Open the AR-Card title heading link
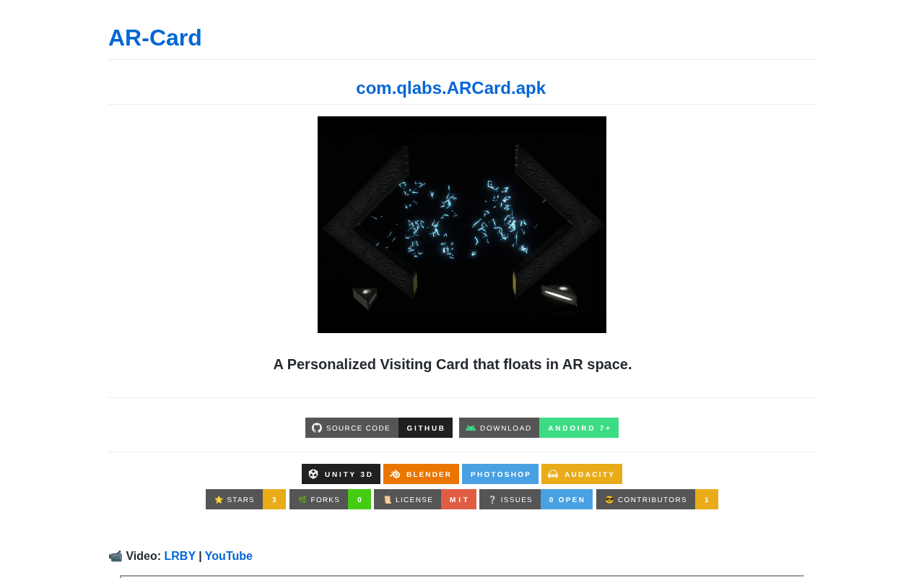Screen dimensions: 924x578 coord(154,38)
